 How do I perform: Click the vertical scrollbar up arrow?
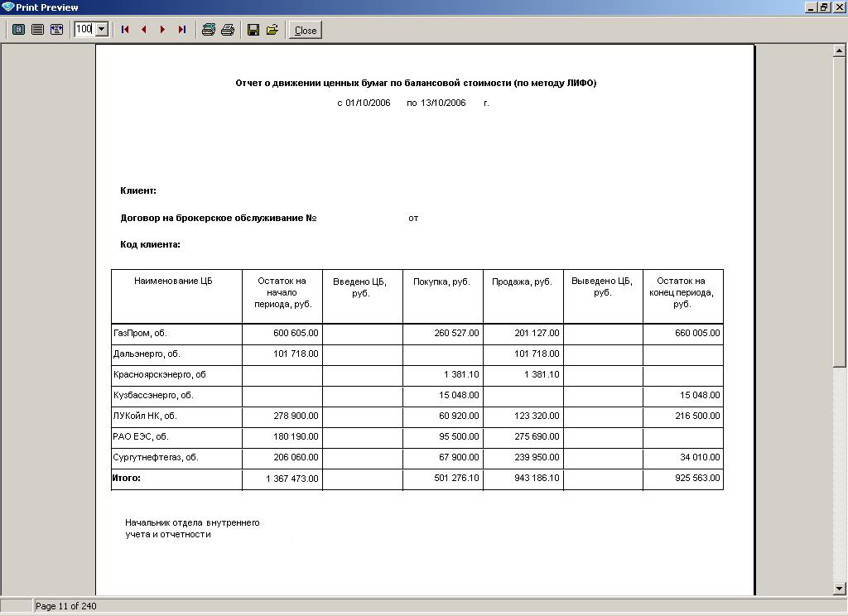(839, 51)
